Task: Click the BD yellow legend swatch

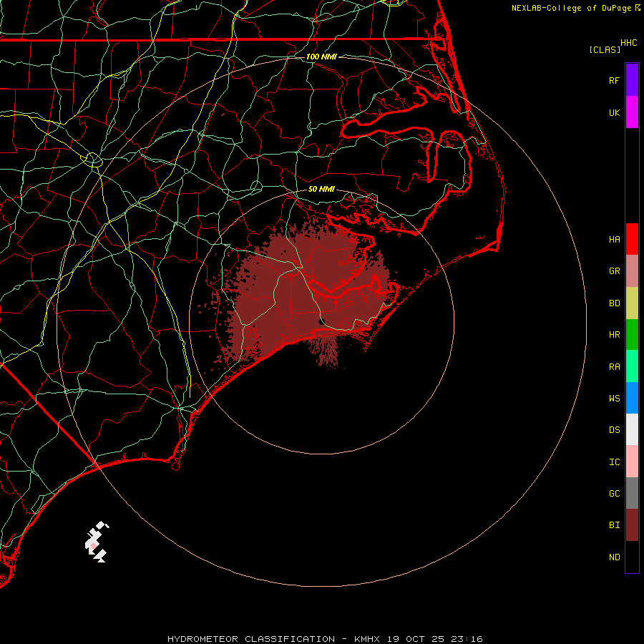Action: pos(632,303)
